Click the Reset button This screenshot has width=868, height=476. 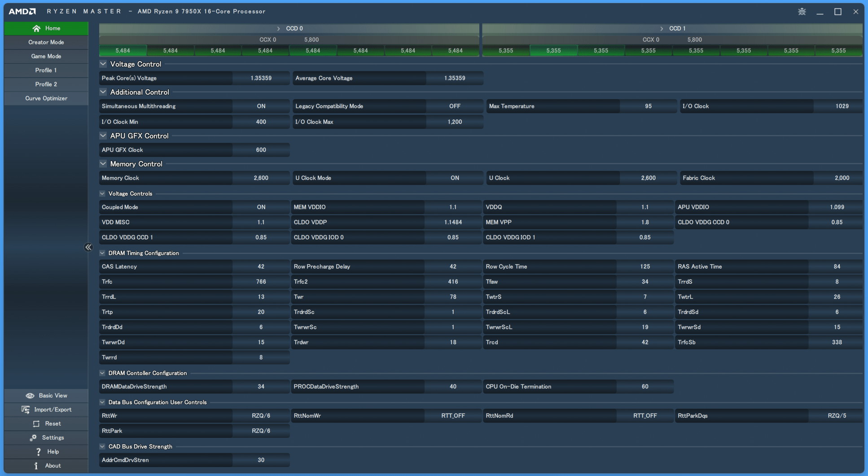pyautogui.click(x=46, y=424)
